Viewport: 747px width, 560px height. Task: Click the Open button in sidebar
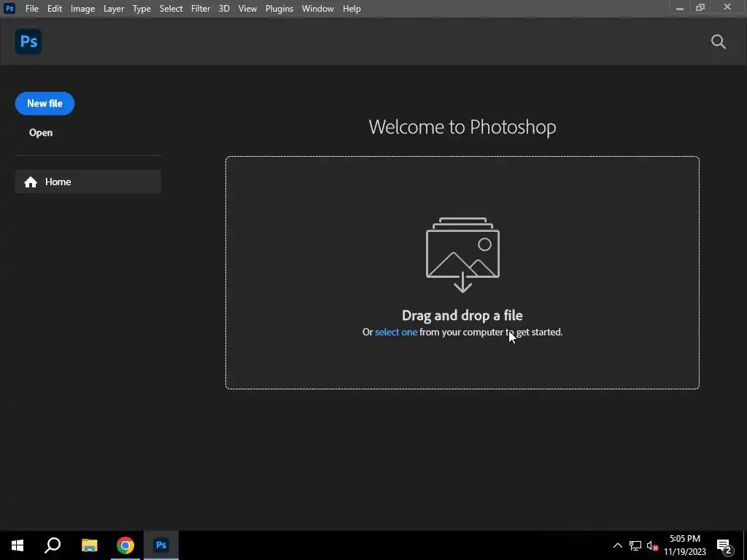click(41, 133)
